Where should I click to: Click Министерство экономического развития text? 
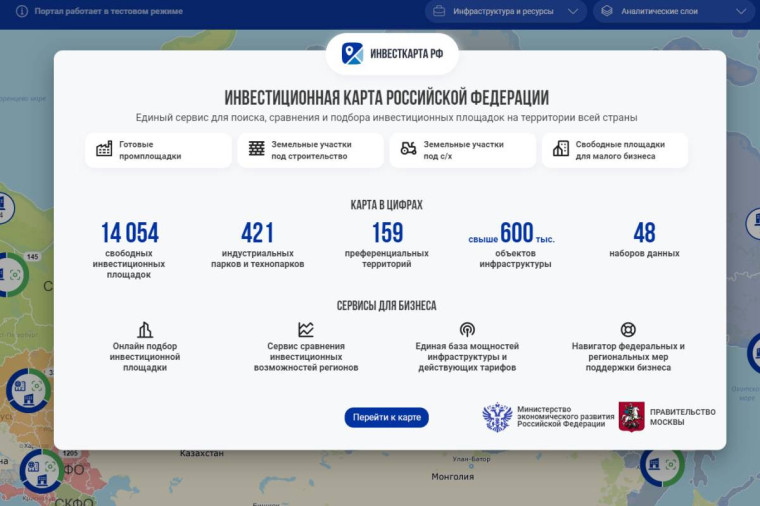pyautogui.click(x=565, y=417)
